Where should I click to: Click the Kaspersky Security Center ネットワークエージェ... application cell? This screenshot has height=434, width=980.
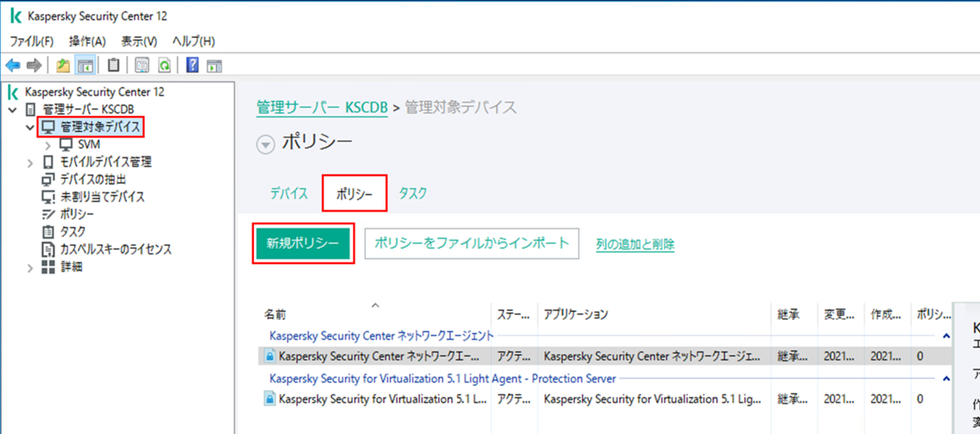(652, 356)
